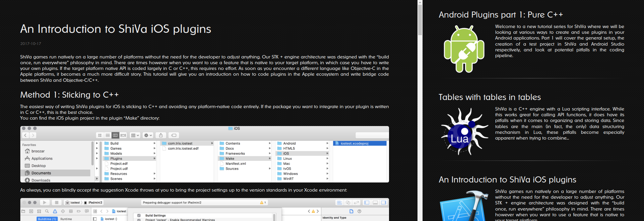Image resolution: width=644 pixels, height=221 pixels.
Task: Open the Xcode project navigator
Action: click(x=23, y=211)
